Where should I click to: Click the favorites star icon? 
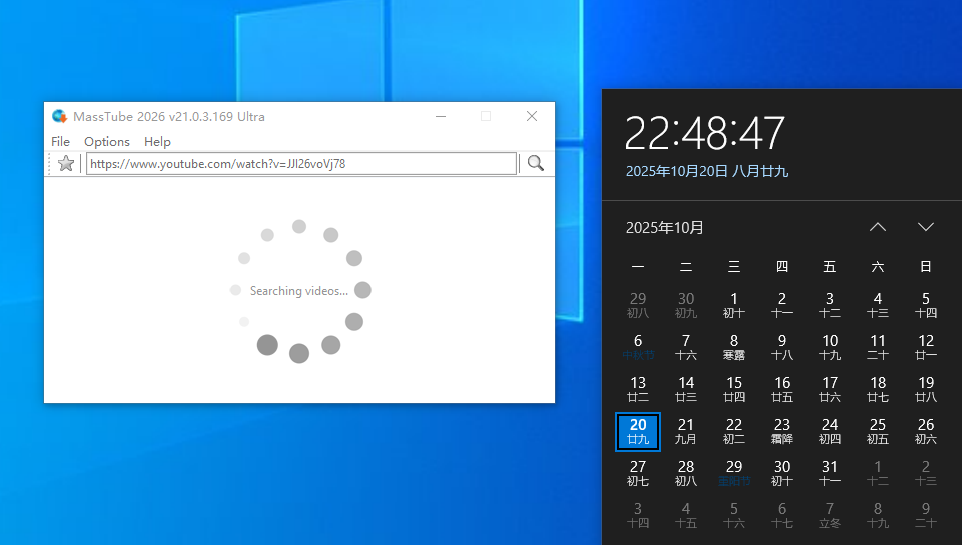[66, 163]
